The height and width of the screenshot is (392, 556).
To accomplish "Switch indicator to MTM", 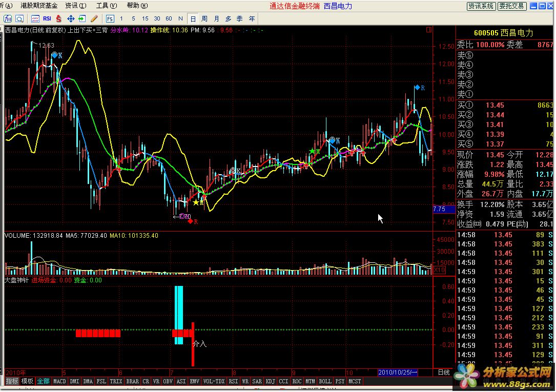I will tap(310, 381).
